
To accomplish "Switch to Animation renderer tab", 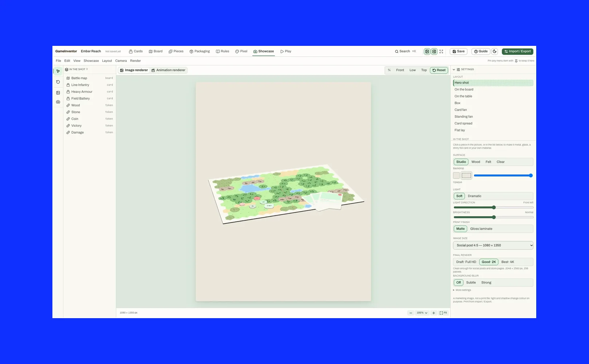I will point(168,70).
